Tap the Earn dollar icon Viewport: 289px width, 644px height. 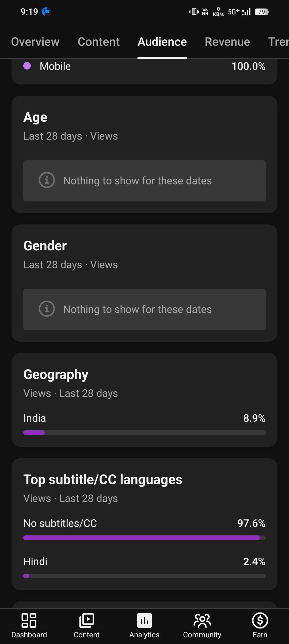click(x=260, y=620)
